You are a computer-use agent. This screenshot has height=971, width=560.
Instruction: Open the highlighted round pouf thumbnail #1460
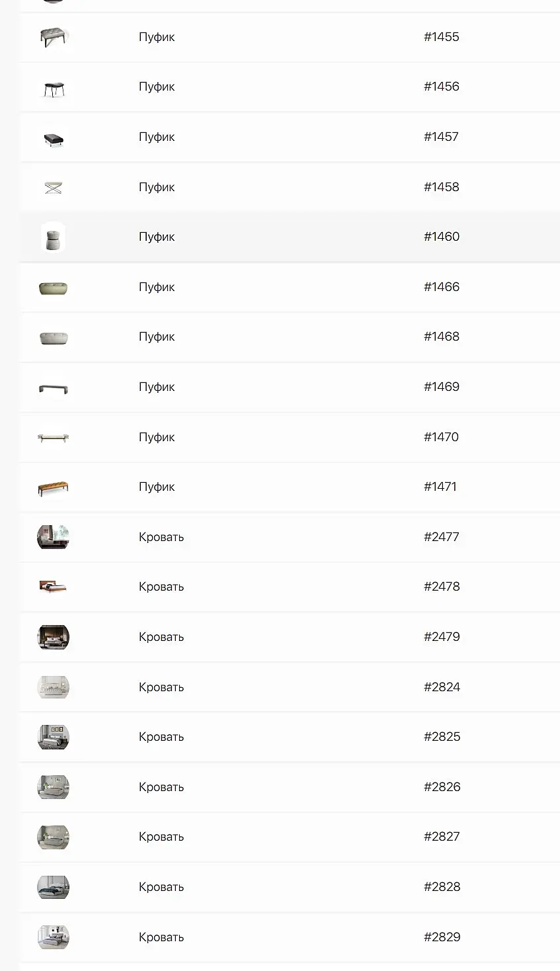coord(53,237)
